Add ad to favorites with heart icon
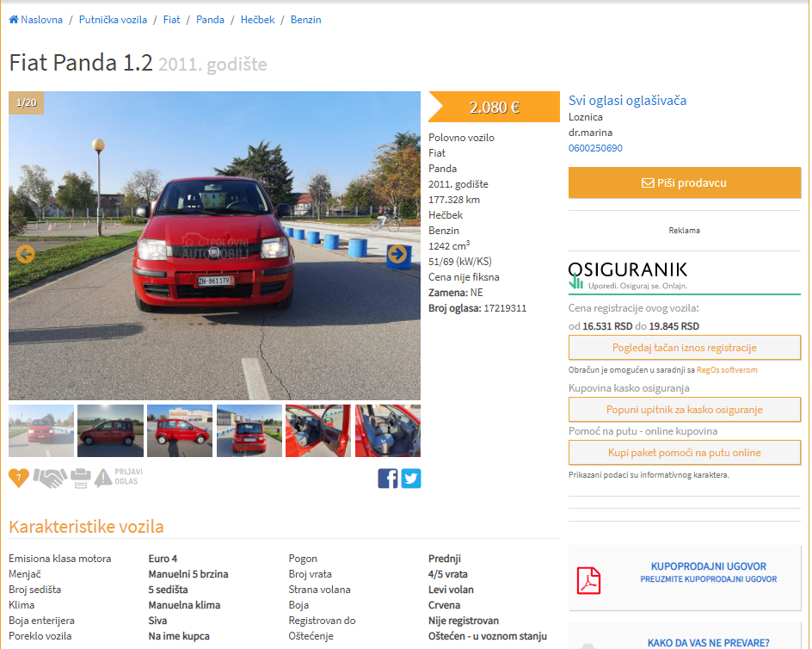This screenshot has width=812, height=649. pyautogui.click(x=19, y=478)
